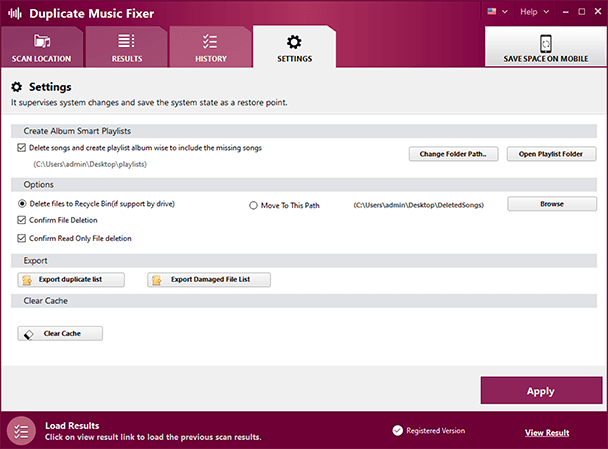This screenshot has width=608, height=449.
Task: Close the Duplicate Music Fixer window
Action: (x=598, y=12)
